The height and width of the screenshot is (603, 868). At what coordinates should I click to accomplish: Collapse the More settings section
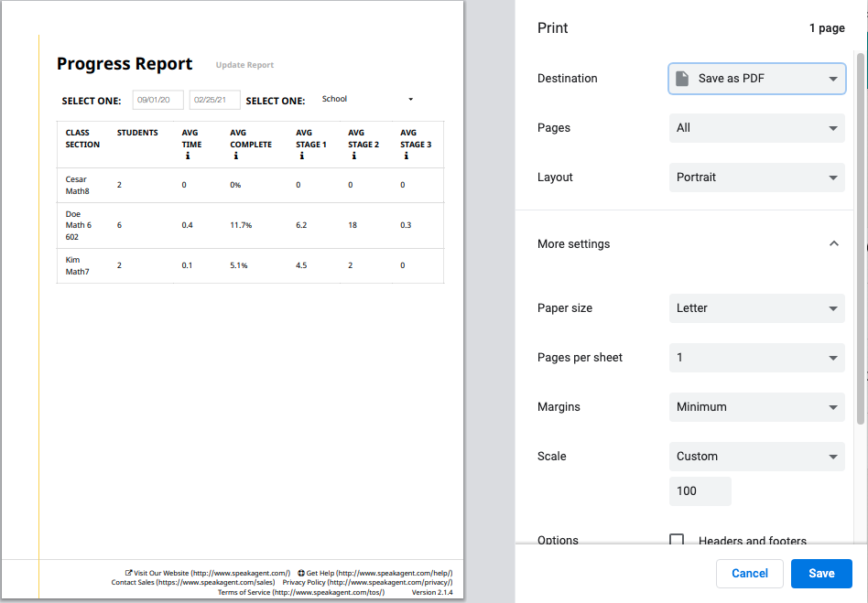[x=834, y=243]
